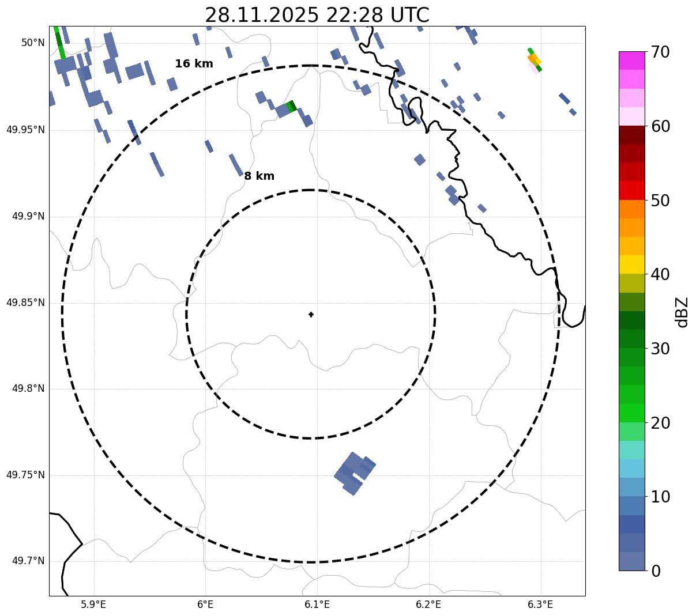Click the colorbar tick label "0"
The width and height of the screenshot is (696, 616).
tap(656, 571)
